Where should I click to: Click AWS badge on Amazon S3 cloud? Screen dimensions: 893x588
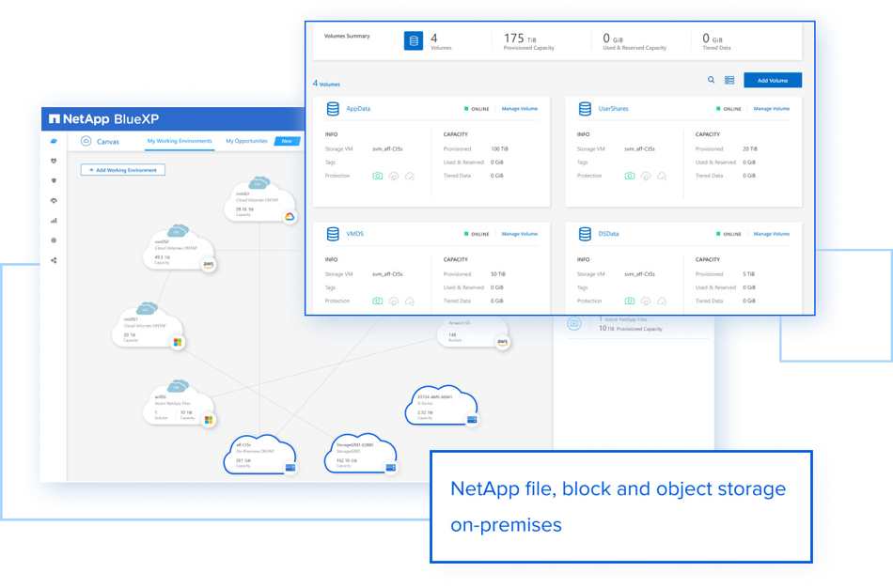tap(502, 342)
